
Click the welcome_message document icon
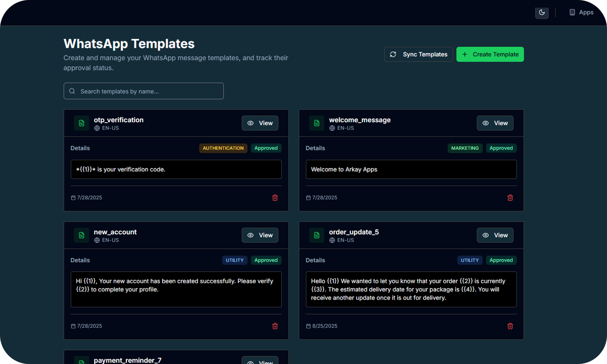[317, 123]
